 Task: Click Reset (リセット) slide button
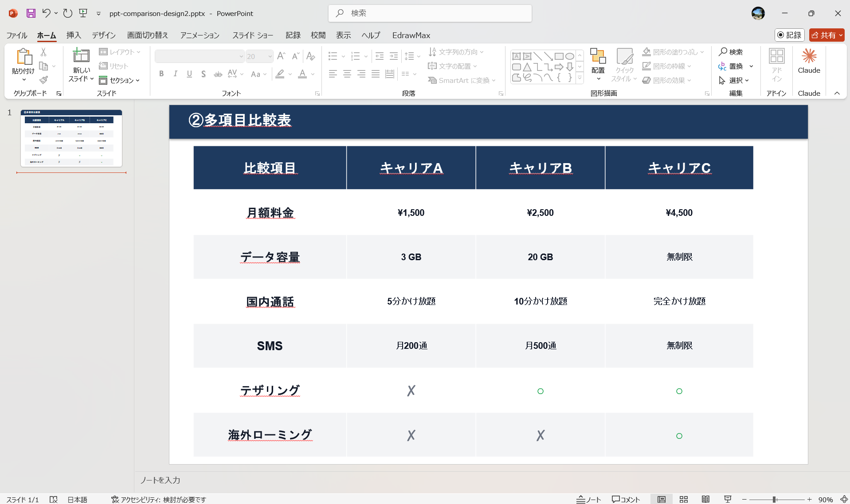coord(114,66)
